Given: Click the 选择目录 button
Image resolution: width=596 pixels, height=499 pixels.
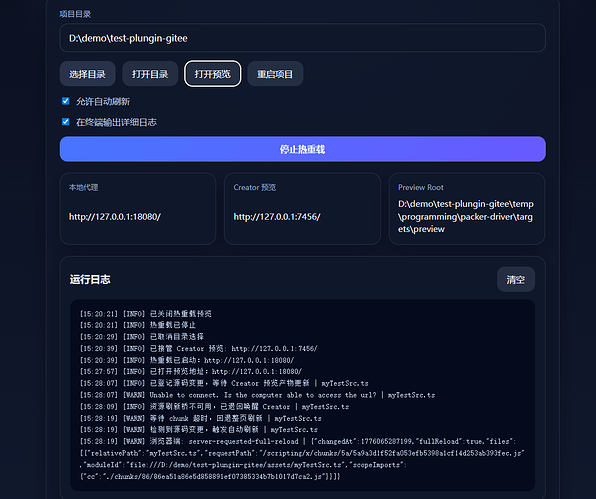Looking at the screenshot, I should click(87, 74).
